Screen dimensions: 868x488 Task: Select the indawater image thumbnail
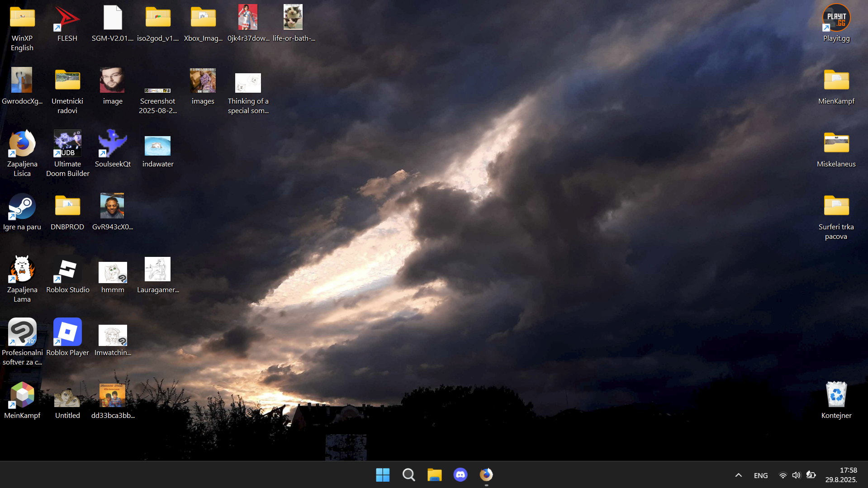[158, 146]
